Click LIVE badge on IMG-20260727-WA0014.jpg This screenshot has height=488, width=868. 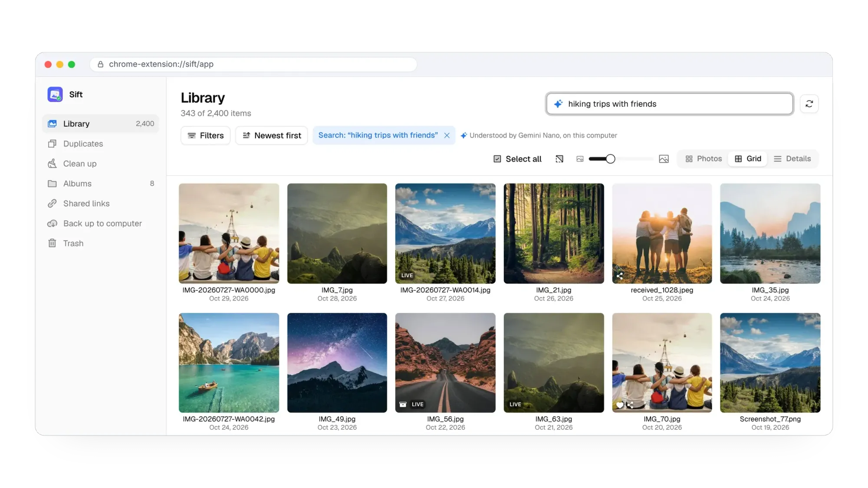pos(407,275)
